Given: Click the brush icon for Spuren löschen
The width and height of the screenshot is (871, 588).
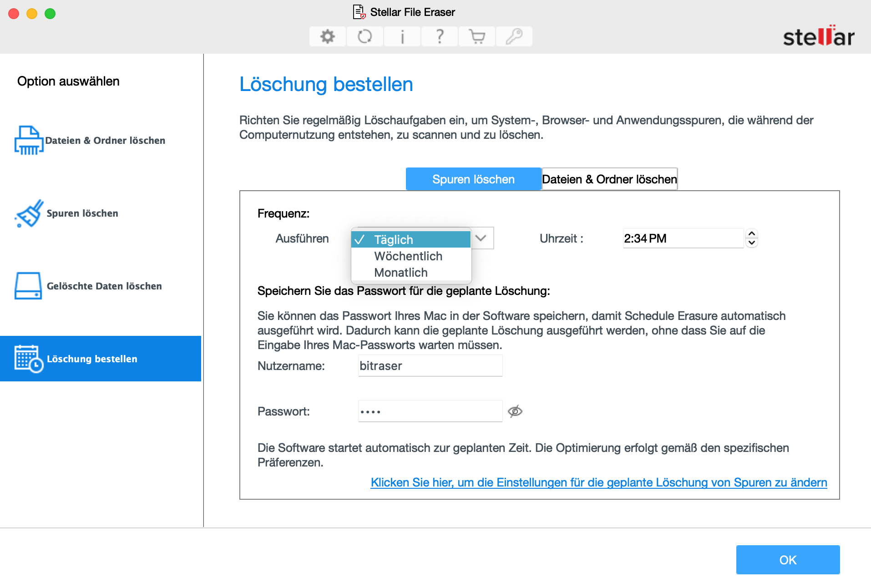Looking at the screenshot, I should (29, 213).
